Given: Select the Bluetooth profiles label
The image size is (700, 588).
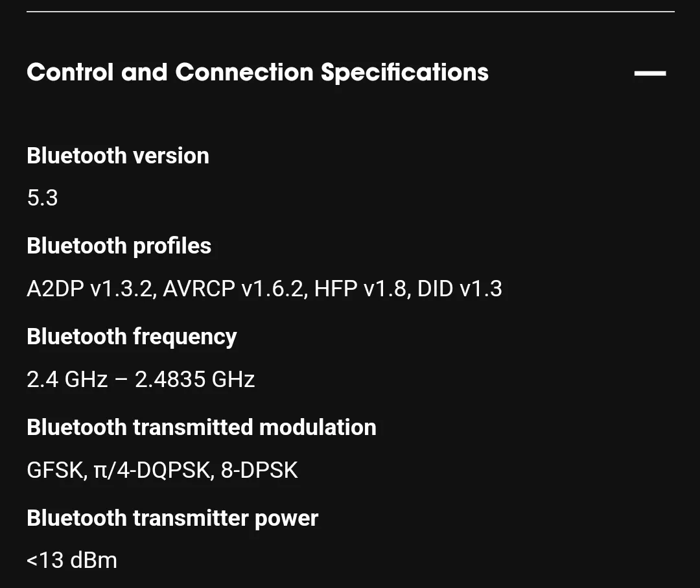Looking at the screenshot, I should (119, 246).
